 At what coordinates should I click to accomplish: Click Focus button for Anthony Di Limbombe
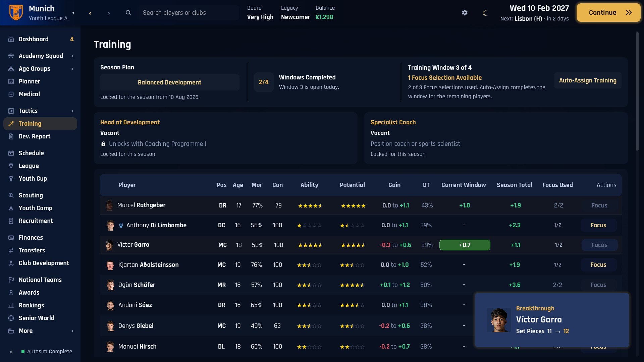pyautogui.click(x=598, y=225)
